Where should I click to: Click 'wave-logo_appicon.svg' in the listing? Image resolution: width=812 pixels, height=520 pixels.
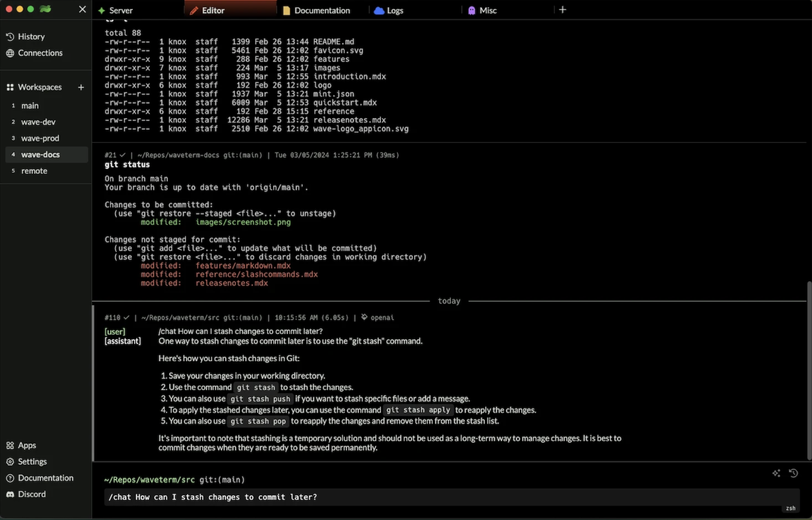point(360,129)
